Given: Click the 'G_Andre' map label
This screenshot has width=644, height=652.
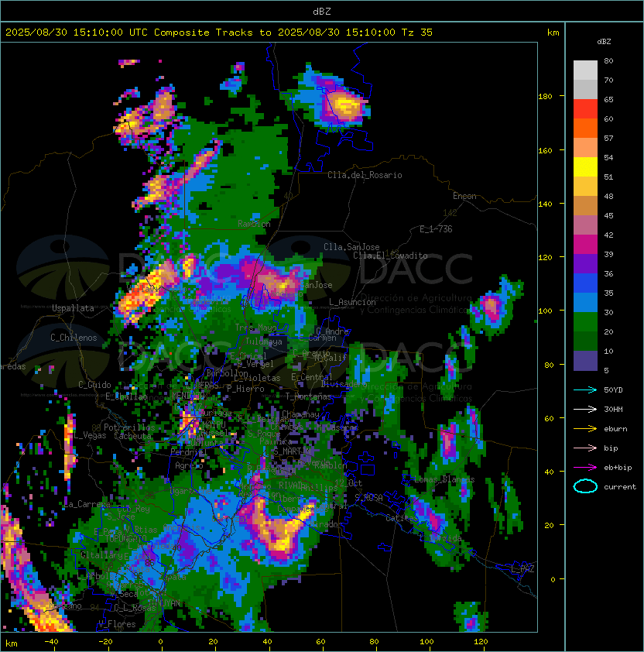Looking at the screenshot, I should tap(332, 331).
